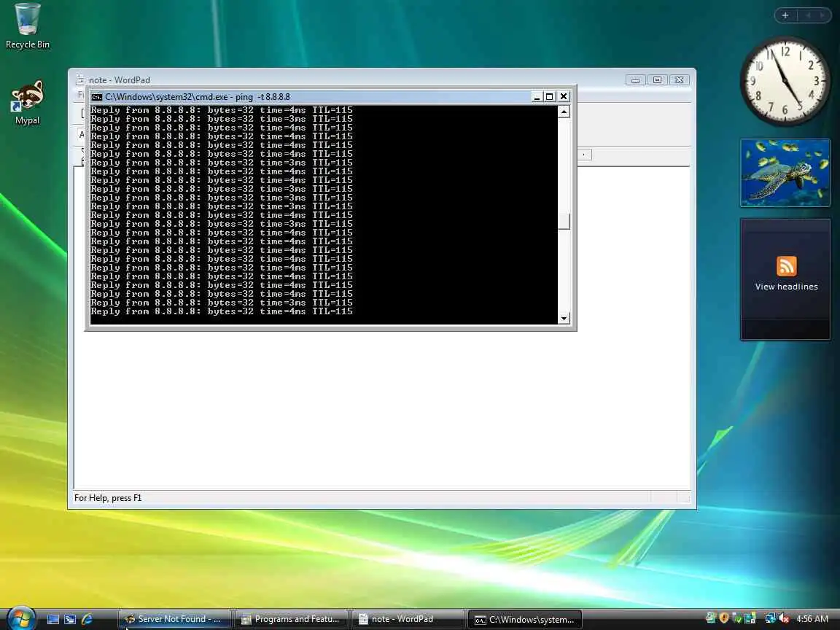Click the leftmost green tray icon

(x=711, y=618)
